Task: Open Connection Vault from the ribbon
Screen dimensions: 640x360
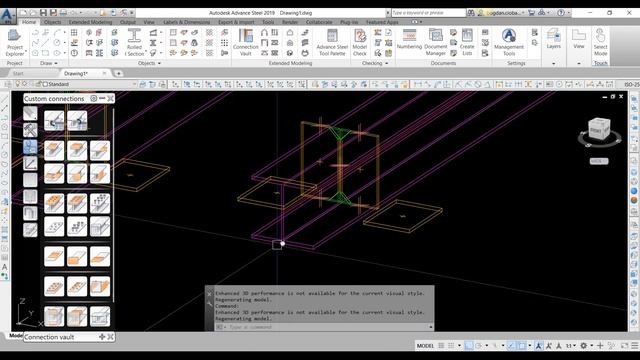Action: click(246, 43)
